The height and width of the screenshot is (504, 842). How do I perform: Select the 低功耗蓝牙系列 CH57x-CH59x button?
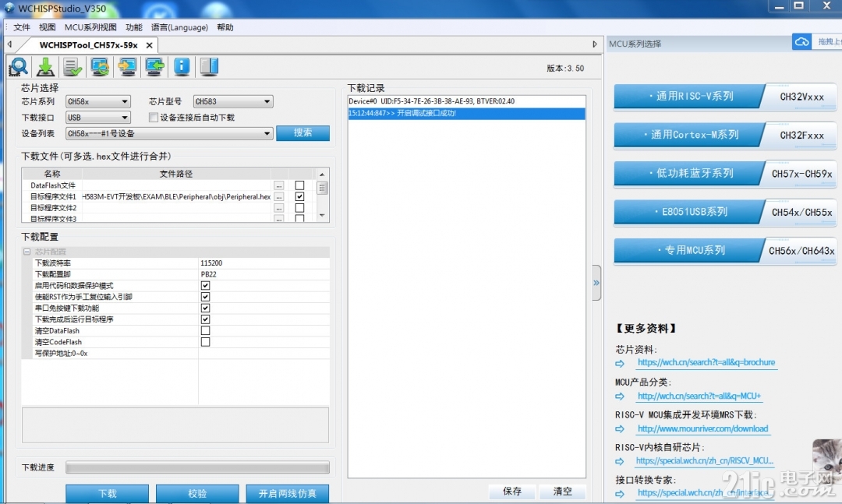click(725, 174)
